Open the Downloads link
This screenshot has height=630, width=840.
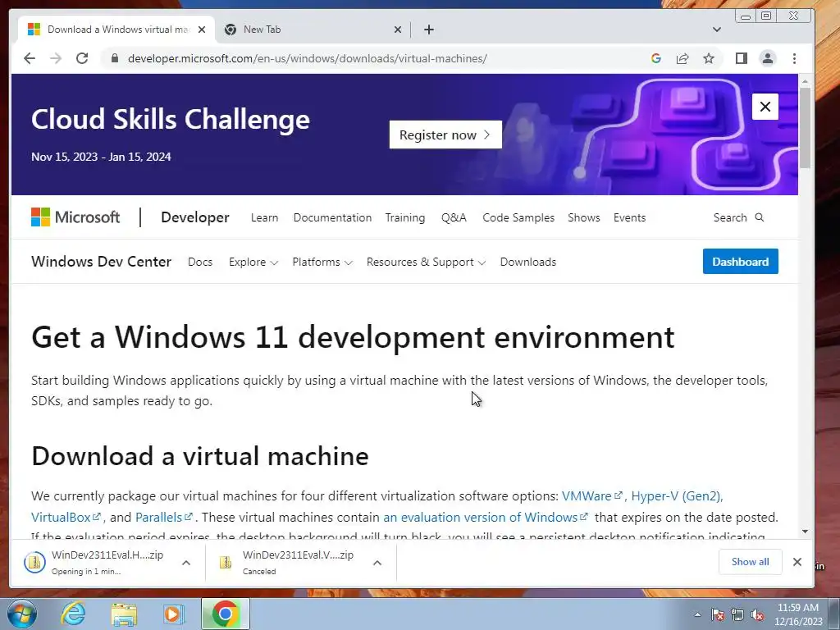pyautogui.click(x=528, y=262)
